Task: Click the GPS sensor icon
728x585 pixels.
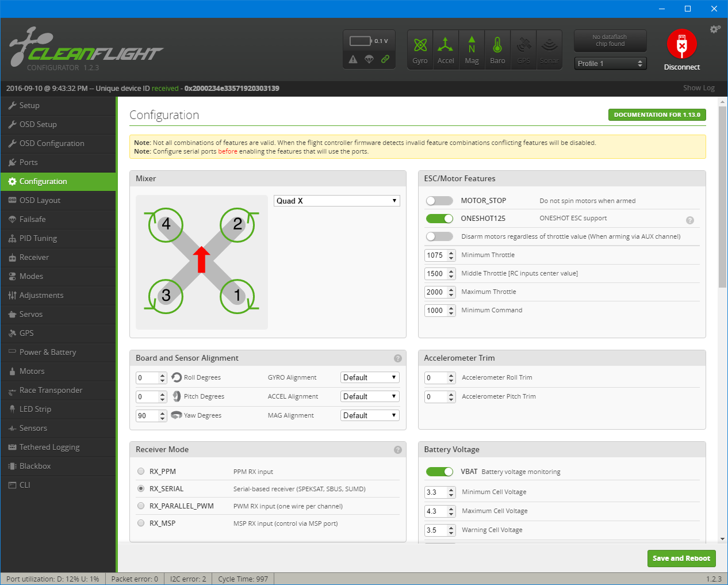Action: click(x=524, y=50)
